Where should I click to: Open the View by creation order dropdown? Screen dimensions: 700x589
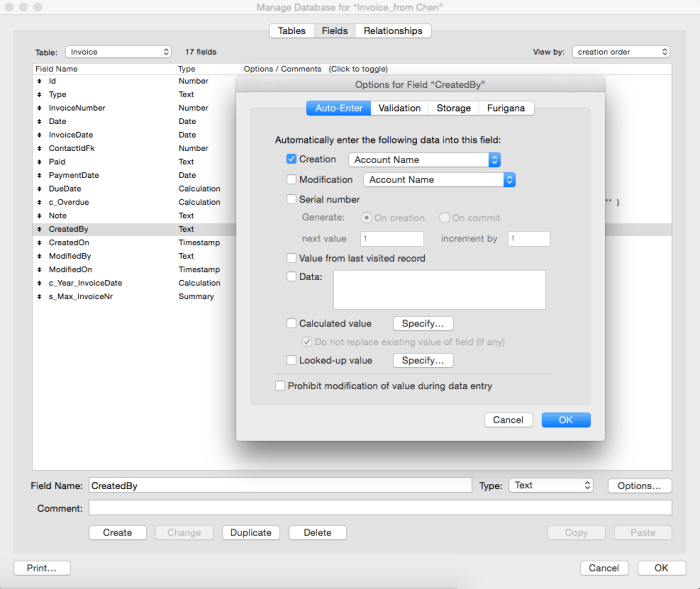(621, 51)
